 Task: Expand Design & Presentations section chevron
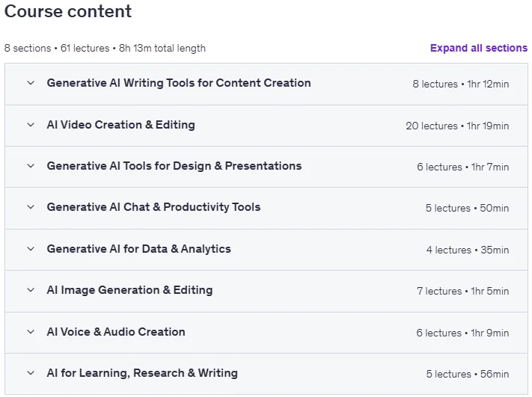[x=31, y=166]
